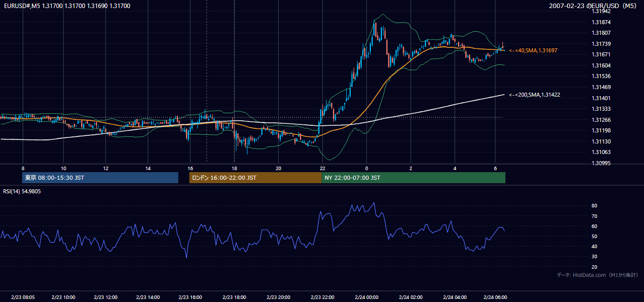Select the ロンドン 16:00-22:00 JST session bar
This screenshot has height=302, width=644.
tap(255, 178)
